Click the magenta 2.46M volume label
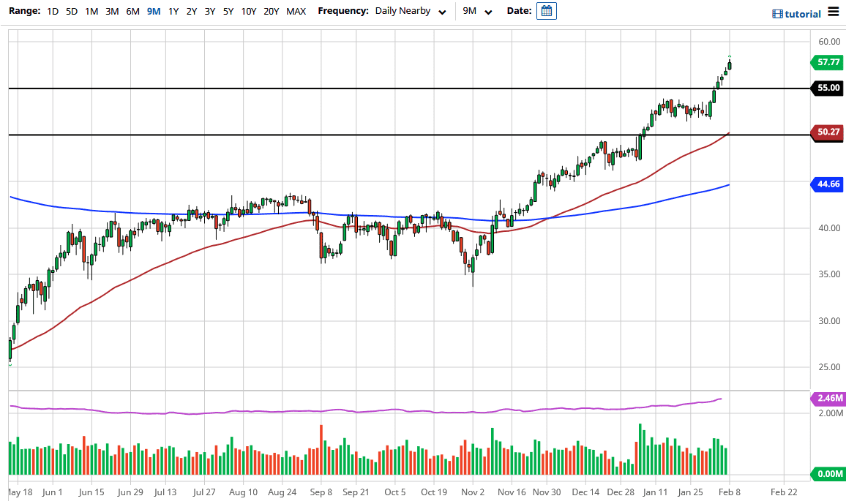This screenshot has width=846, height=504. 828,399
